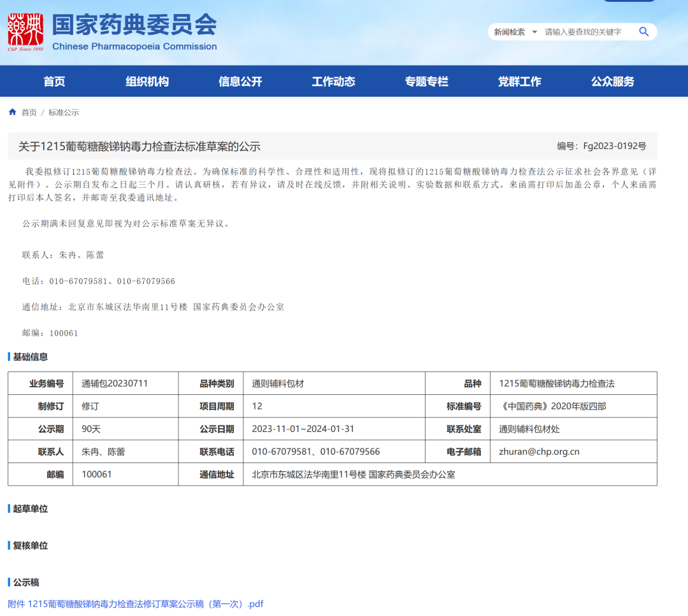Click the date range 2023-11-01~2024-01-31
Viewport: 688px width, 616px height.
334,429
